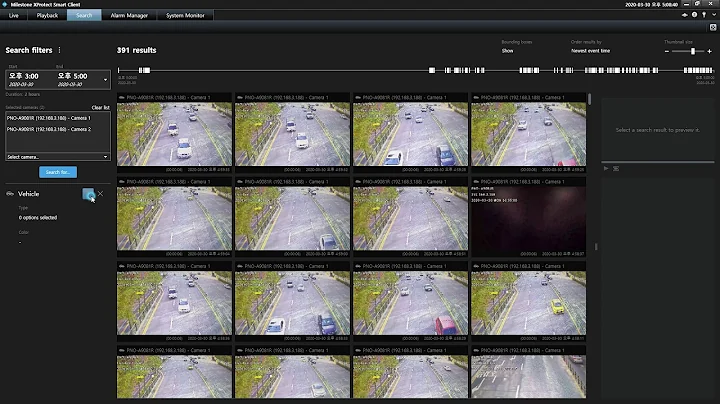
Task: Remove the Vehicle filter with X
Action: [101, 194]
